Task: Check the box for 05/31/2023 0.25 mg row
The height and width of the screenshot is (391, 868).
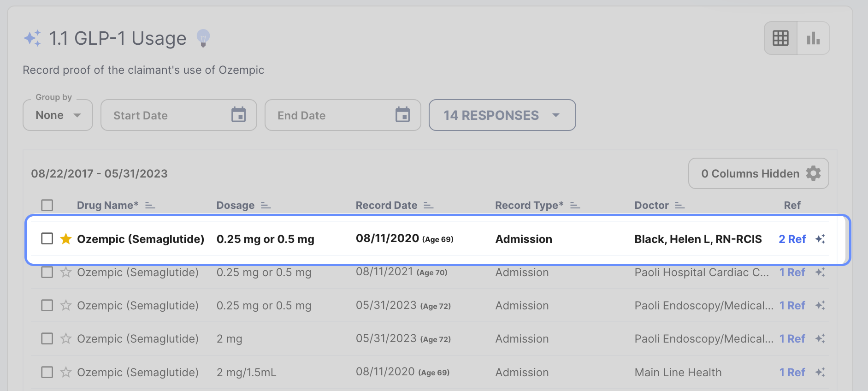Action: pos(47,305)
